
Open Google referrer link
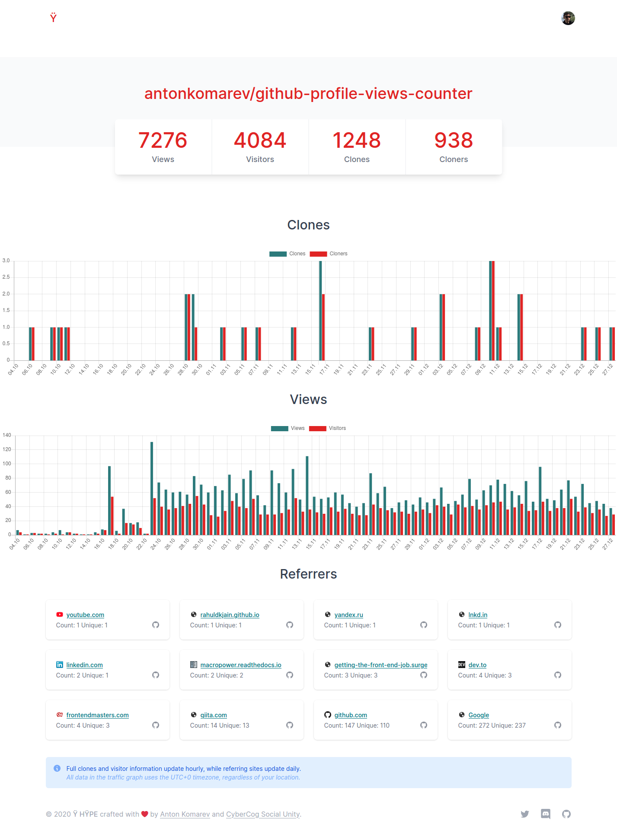pyautogui.click(x=479, y=715)
